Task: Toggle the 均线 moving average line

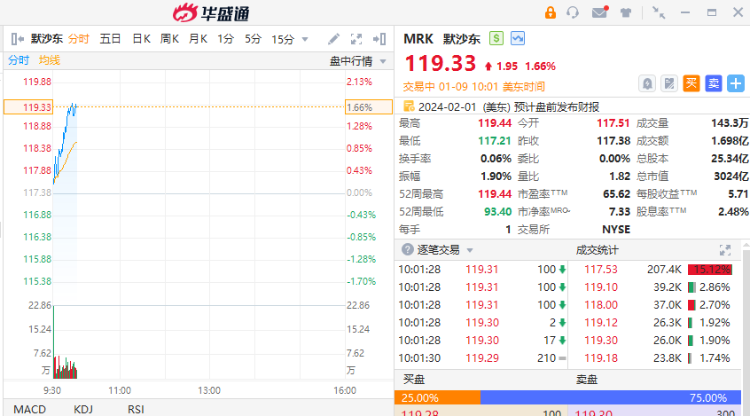Action: pyautogui.click(x=50, y=60)
